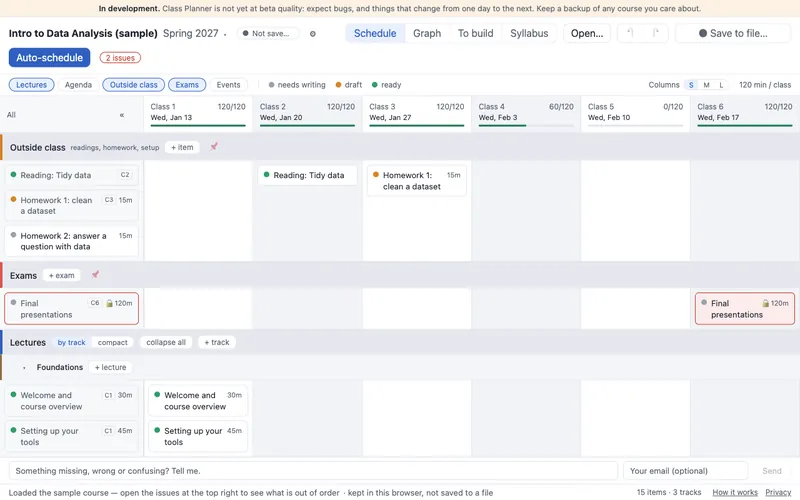Click the green status dot on sidebar Reading: Tidy data

(13, 174)
